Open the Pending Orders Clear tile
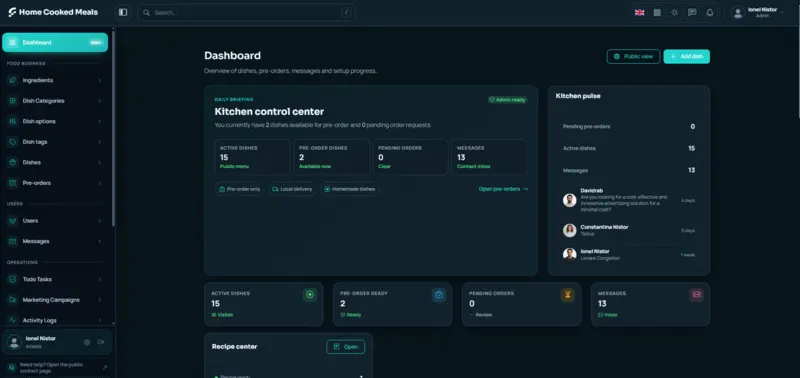Screen dimensions: 800x378 pyautogui.click(x=411, y=157)
